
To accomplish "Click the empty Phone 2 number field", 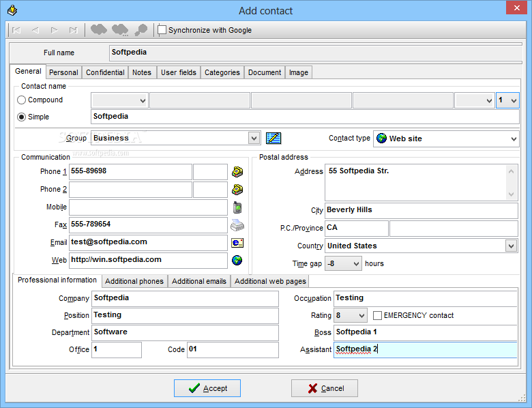I will 131,190.
